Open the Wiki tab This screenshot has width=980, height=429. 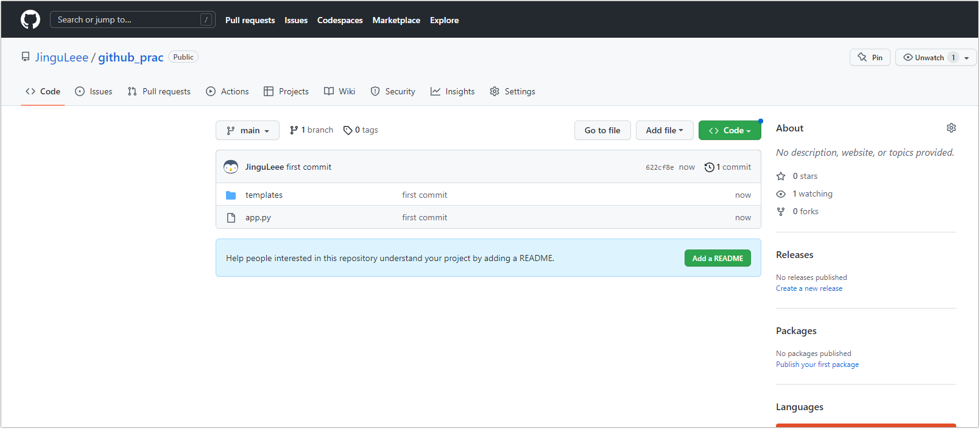point(340,91)
